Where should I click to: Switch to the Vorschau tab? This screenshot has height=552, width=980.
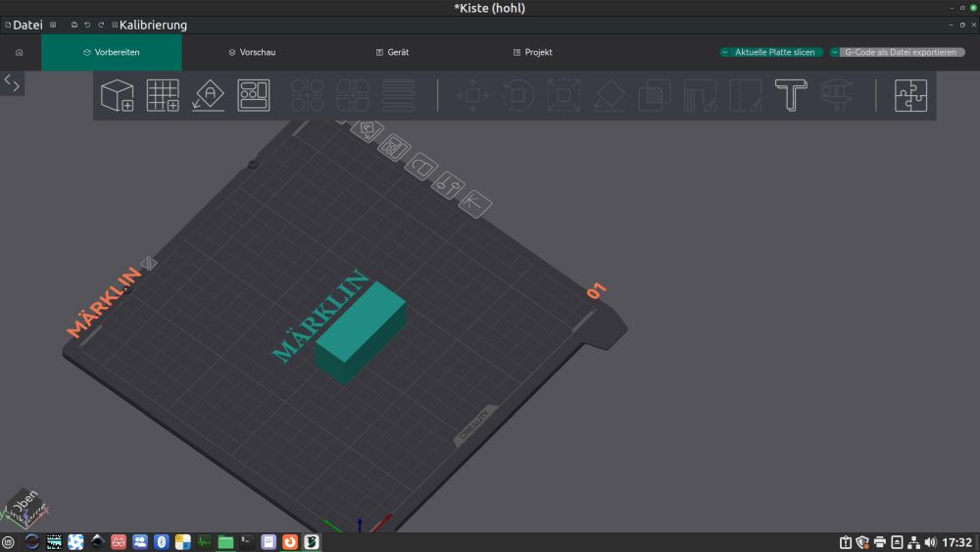point(252,52)
